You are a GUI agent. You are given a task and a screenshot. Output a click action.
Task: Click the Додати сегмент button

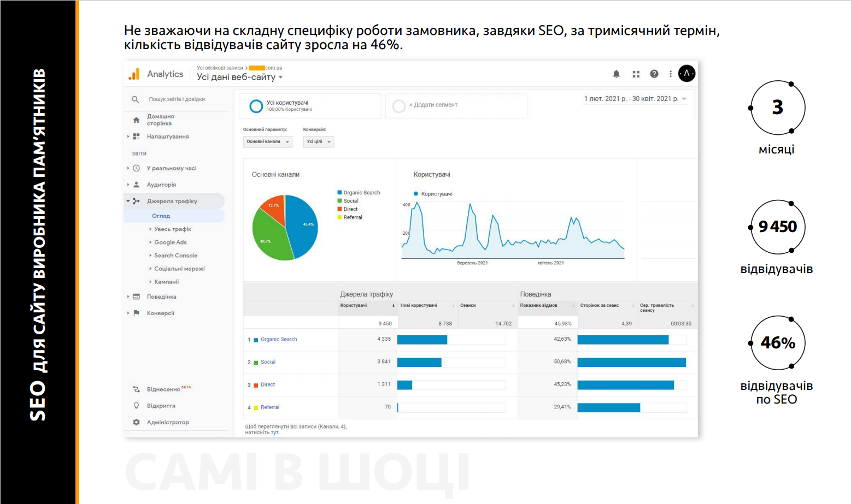(x=456, y=106)
